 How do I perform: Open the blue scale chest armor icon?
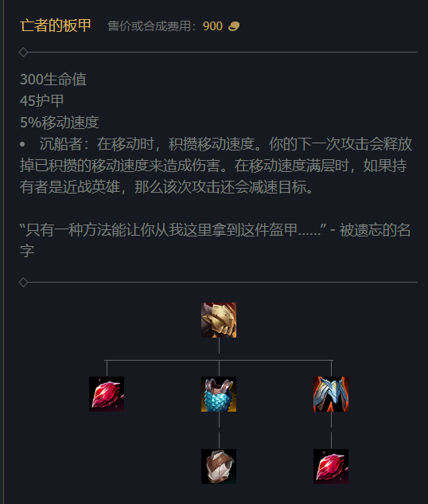[x=219, y=394]
